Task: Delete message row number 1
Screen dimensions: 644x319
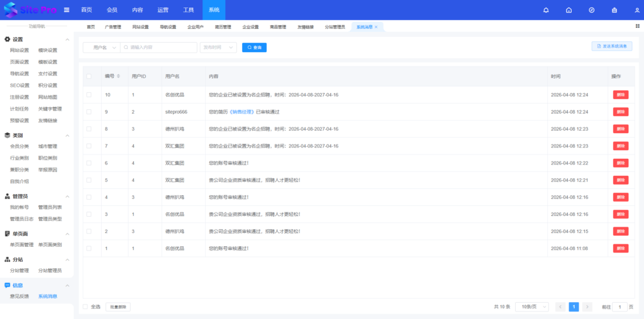Action: click(621, 249)
